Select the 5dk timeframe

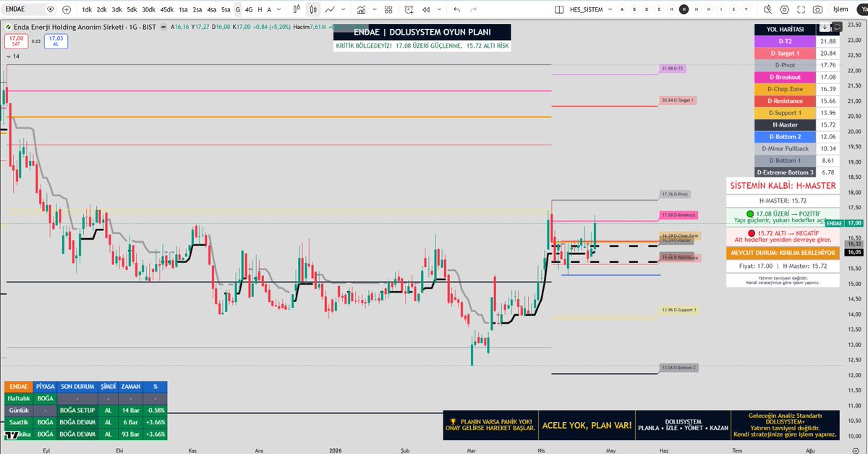tap(132, 10)
